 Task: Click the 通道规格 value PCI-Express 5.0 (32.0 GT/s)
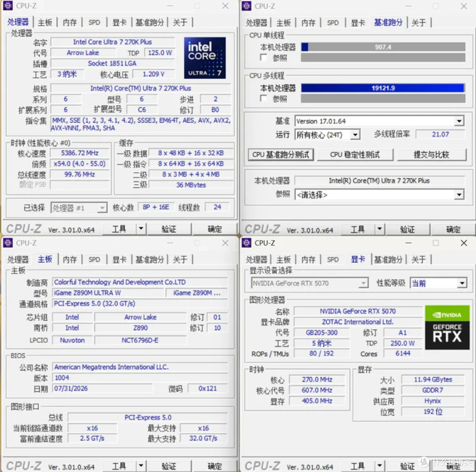pos(140,303)
